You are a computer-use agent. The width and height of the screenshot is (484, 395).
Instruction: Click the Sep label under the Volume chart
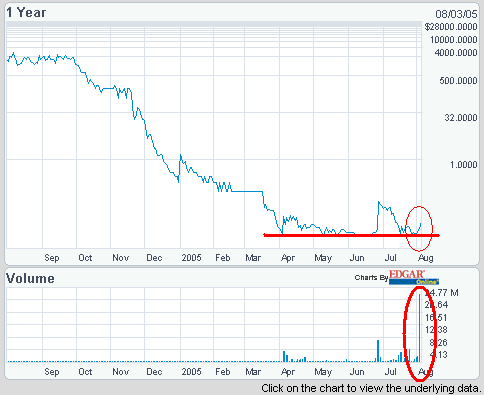[52, 372]
